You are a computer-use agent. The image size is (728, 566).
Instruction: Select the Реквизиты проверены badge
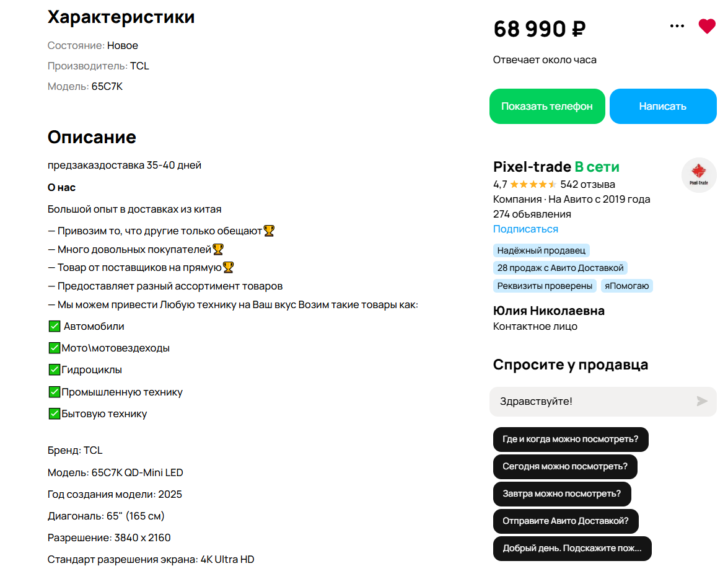[545, 286]
